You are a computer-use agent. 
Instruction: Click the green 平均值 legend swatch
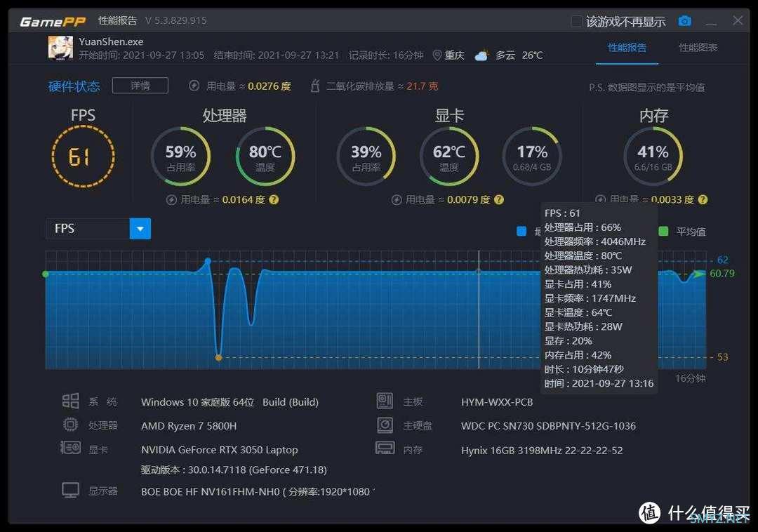click(x=664, y=232)
